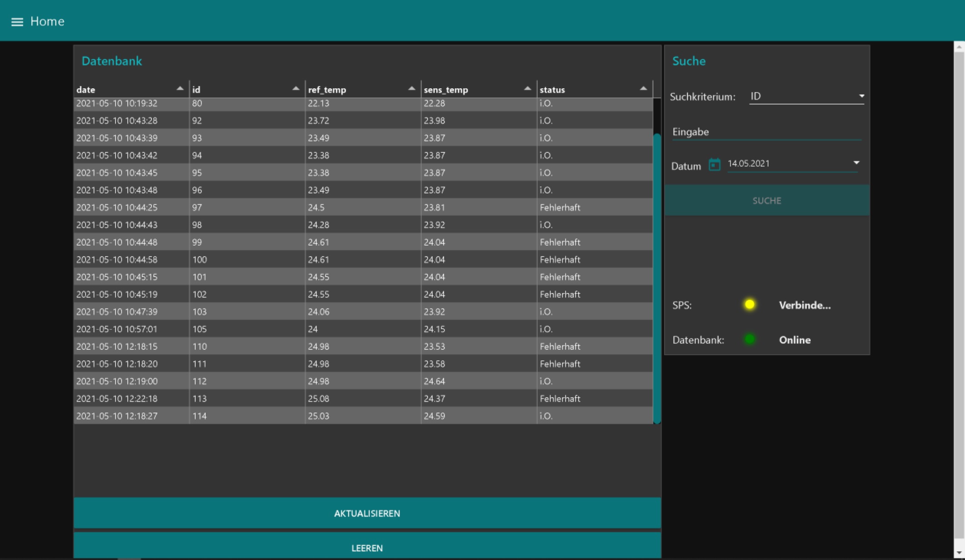Click the page scrollbar down arrow
The width and height of the screenshot is (965, 560).
pyautogui.click(x=959, y=553)
